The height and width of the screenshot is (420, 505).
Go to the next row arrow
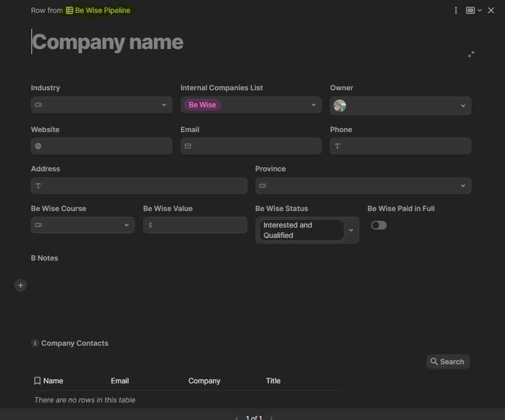point(272,417)
